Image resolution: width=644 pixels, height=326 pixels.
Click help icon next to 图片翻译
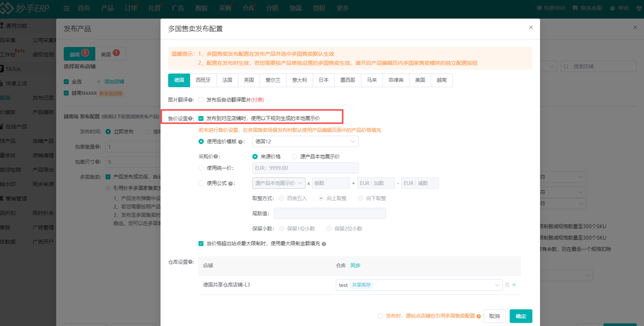pos(191,100)
